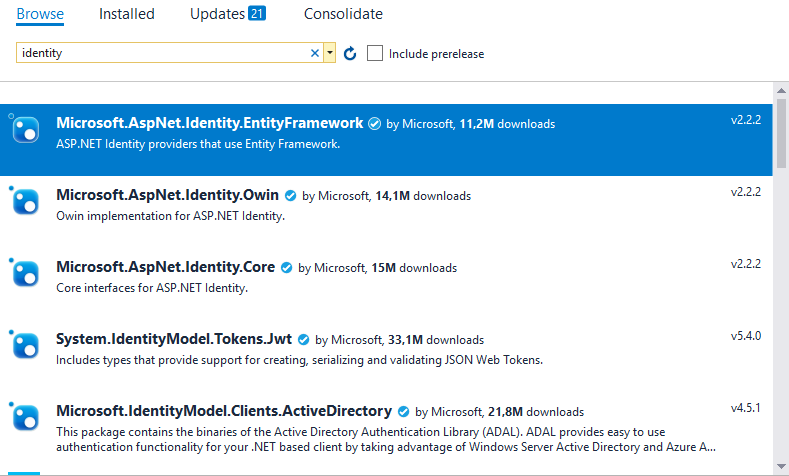The height and width of the screenshot is (476, 789).
Task: Click the System.IdentityModel.Tokens.Jwt package icon
Action: (x=25, y=346)
